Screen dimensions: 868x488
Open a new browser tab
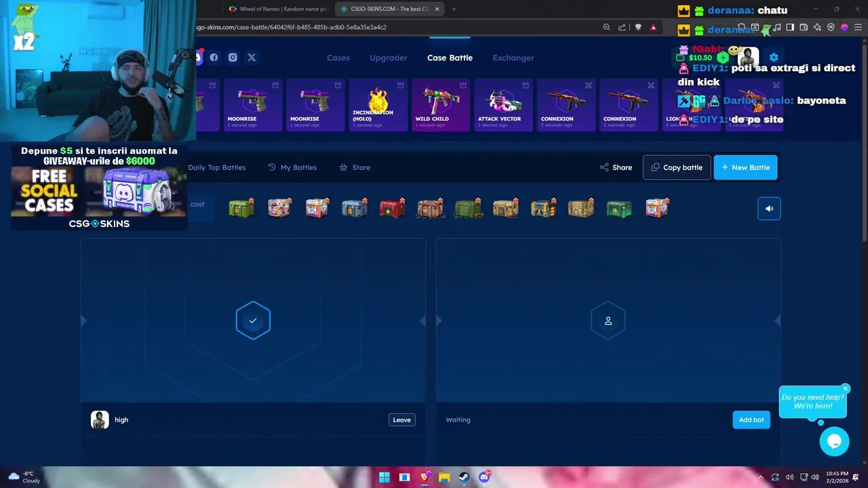(x=454, y=9)
